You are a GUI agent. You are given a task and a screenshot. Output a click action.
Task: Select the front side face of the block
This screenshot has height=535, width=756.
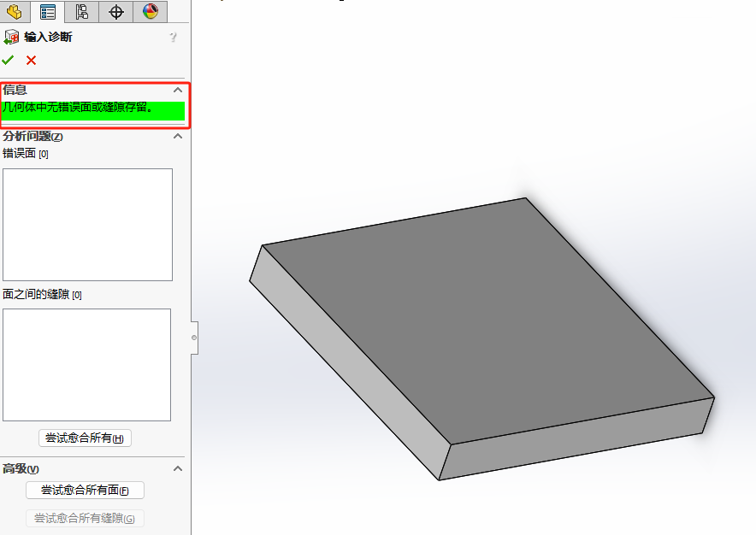pyautogui.click(x=576, y=438)
